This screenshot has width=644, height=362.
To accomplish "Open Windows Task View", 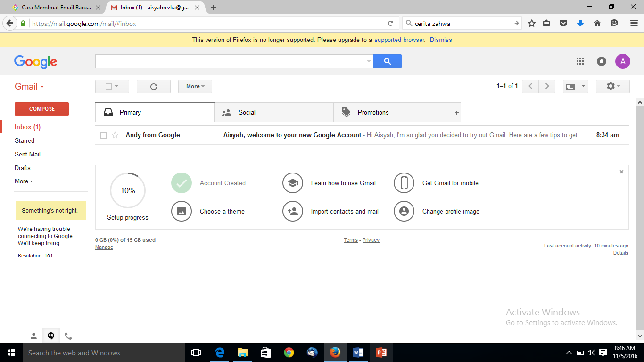I will coord(196,353).
